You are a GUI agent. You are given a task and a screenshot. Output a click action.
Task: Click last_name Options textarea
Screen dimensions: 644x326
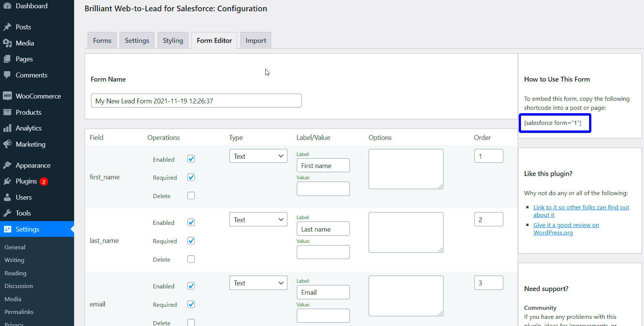click(406, 232)
